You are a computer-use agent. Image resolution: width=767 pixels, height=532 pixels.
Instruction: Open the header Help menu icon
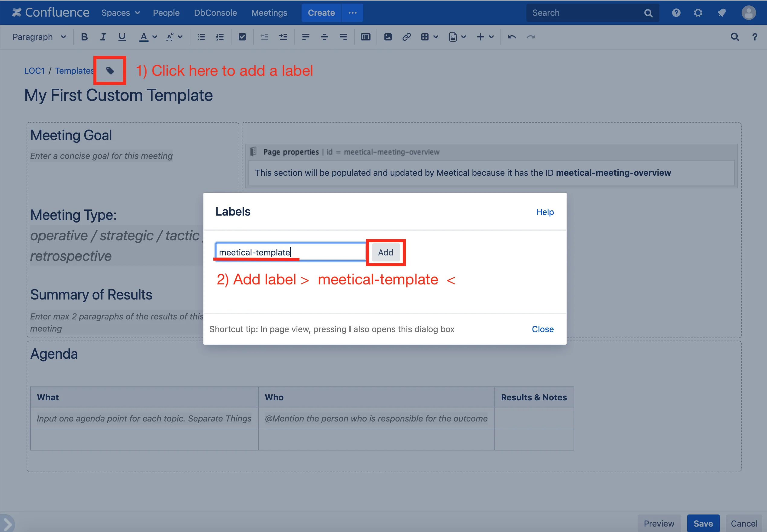(676, 13)
